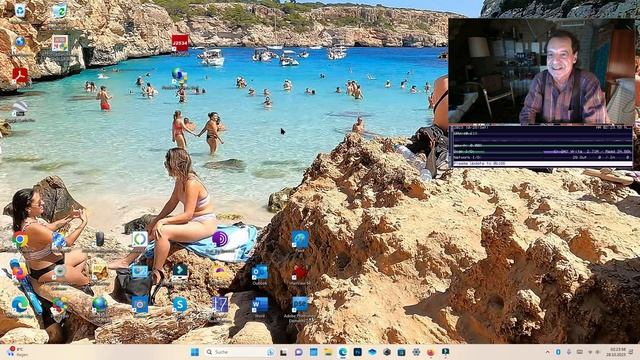
Task: Open the Word desktop shortcut
Action: tap(260, 305)
